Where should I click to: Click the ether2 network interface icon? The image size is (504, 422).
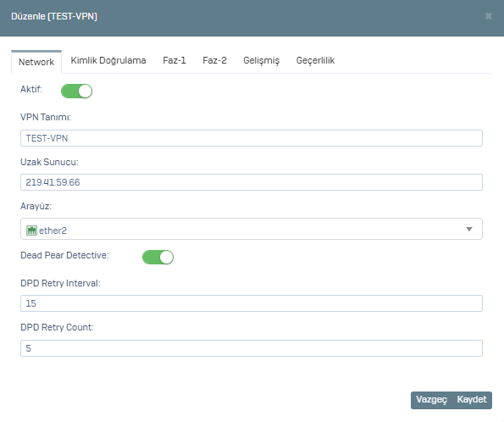coord(31,230)
